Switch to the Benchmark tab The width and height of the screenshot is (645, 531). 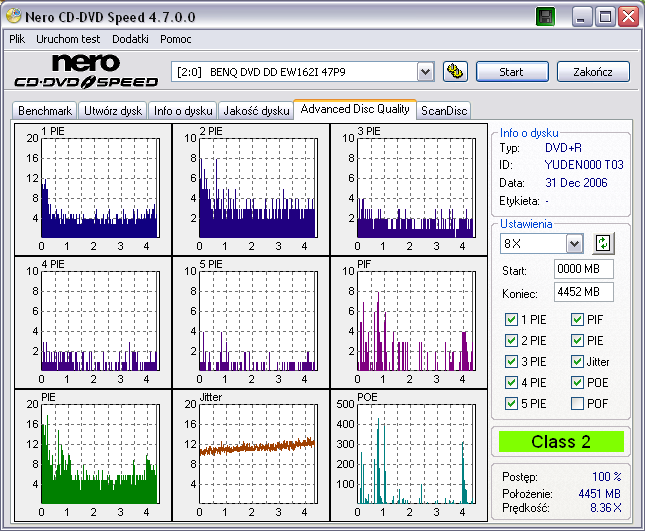45,111
